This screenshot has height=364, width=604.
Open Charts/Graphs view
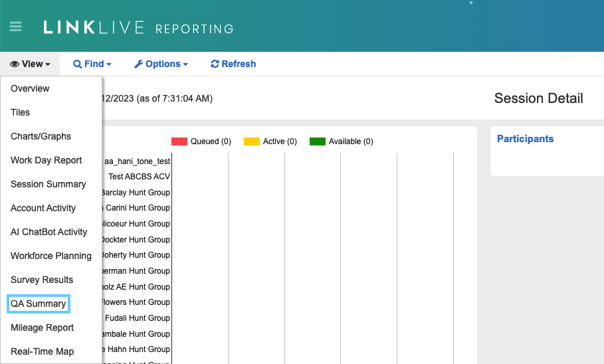(41, 136)
